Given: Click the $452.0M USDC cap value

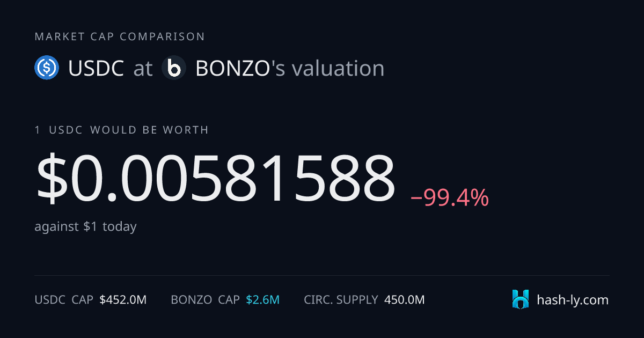Looking at the screenshot, I should [123, 300].
